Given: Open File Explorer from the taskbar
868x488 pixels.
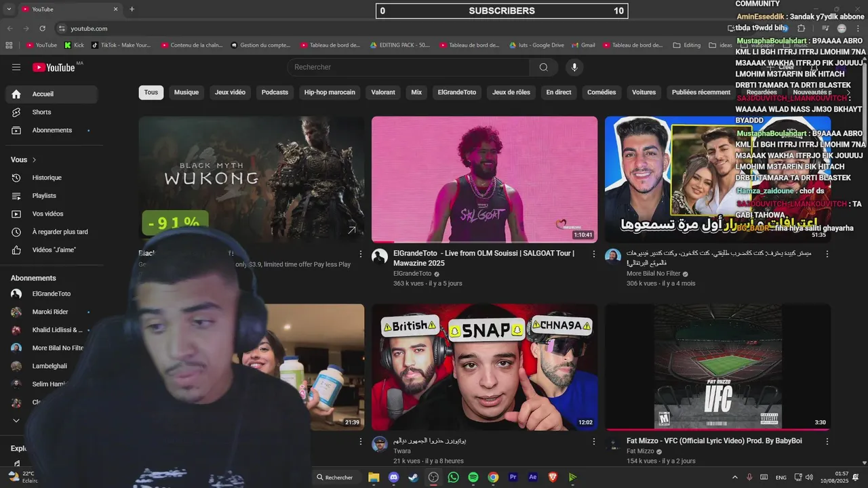Looking at the screenshot, I should 374,477.
